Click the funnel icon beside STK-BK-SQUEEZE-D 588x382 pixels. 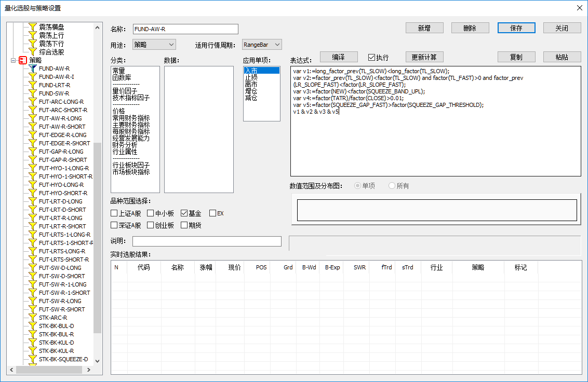click(x=33, y=359)
